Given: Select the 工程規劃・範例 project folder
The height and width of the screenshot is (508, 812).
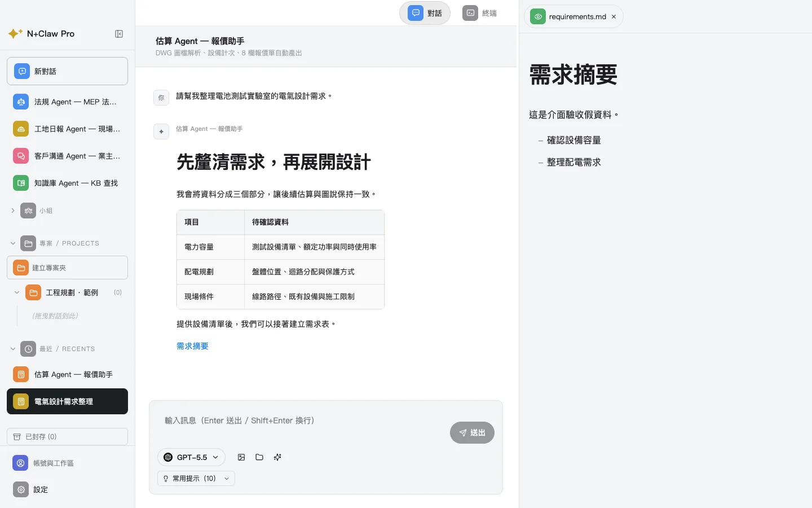Looking at the screenshot, I should click(x=72, y=292).
